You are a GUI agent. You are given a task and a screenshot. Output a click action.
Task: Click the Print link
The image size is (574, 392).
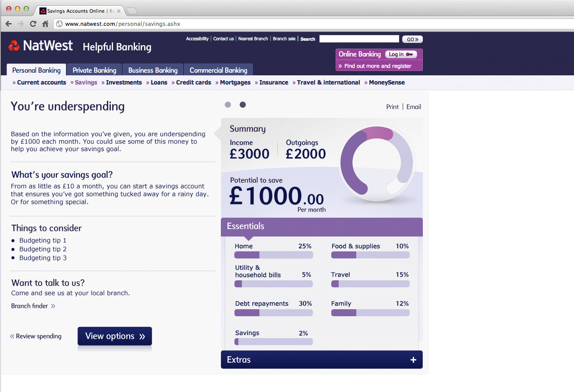tap(392, 107)
